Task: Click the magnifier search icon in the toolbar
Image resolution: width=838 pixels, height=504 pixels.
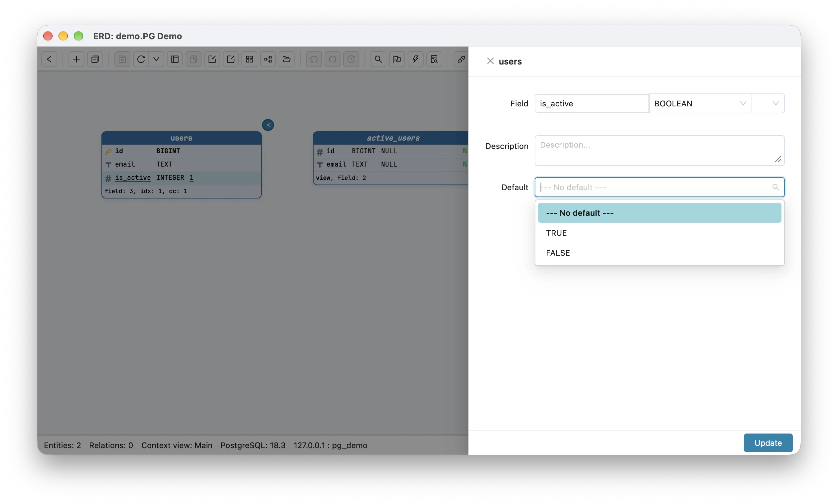Action: tap(378, 59)
